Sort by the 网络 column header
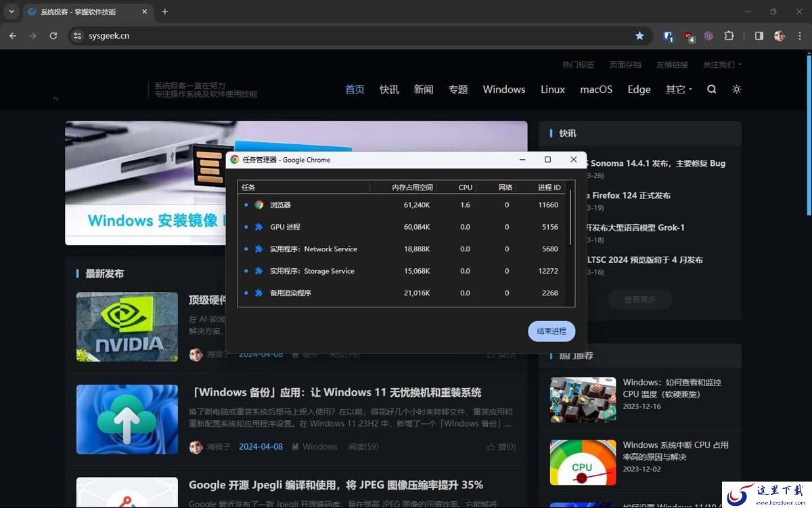812x508 pixels. [497, 187]
